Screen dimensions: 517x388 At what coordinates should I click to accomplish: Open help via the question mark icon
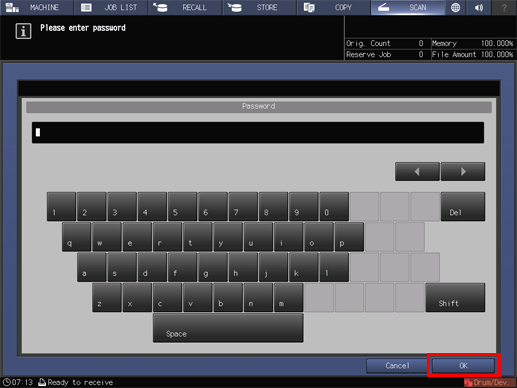504,7
